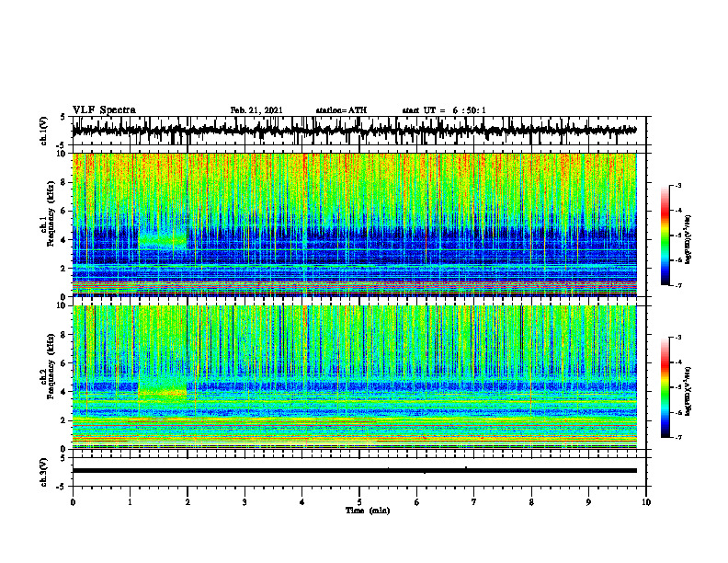Click the "-7" value on ch.1 colorbar
728x563 pixels.
(678, 285)
